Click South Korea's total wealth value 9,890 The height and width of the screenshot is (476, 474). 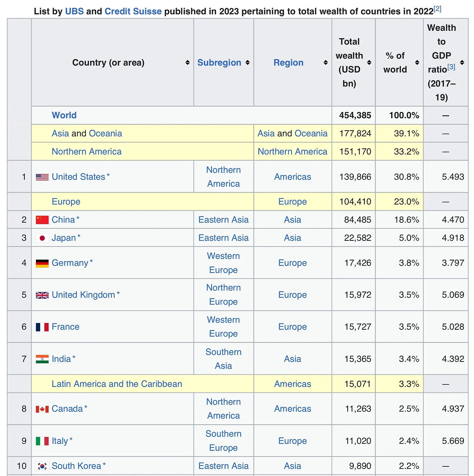[x=360, y=466]
